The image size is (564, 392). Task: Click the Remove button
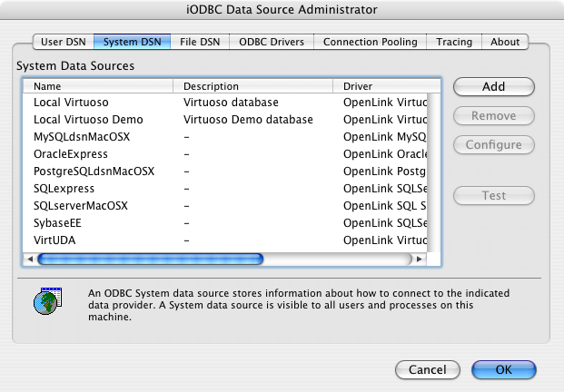coord(494,116)
